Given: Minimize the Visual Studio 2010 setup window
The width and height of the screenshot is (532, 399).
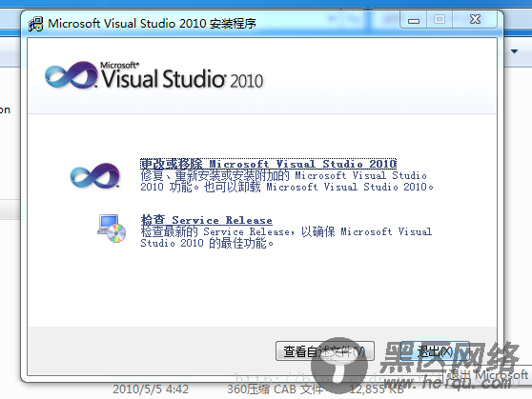Looking at the screenshot, I should point(413,20).
